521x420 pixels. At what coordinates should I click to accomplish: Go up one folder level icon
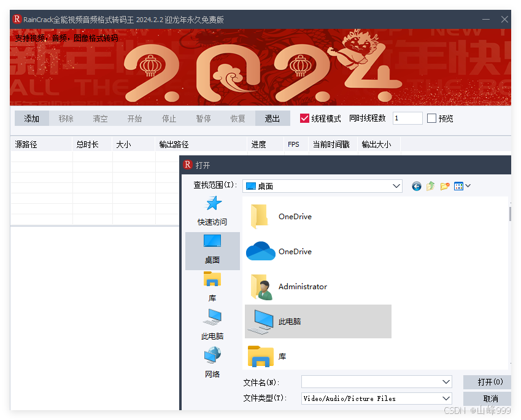(430, 186)
